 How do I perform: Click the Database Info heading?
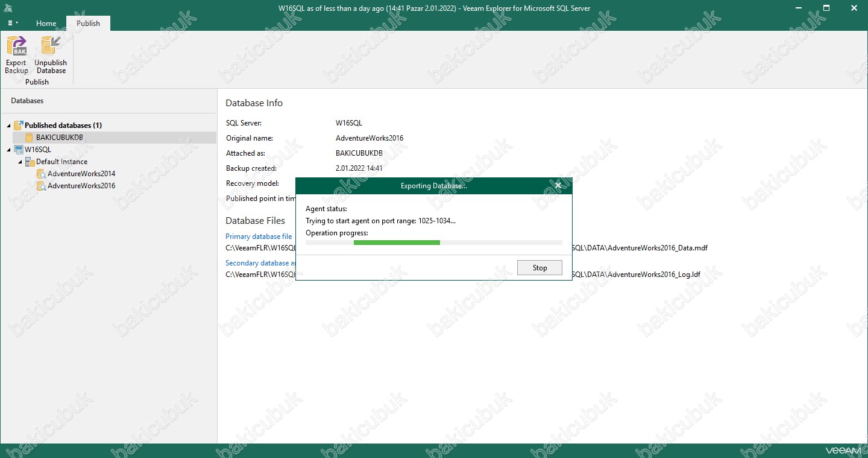click(x=254, y=103)
